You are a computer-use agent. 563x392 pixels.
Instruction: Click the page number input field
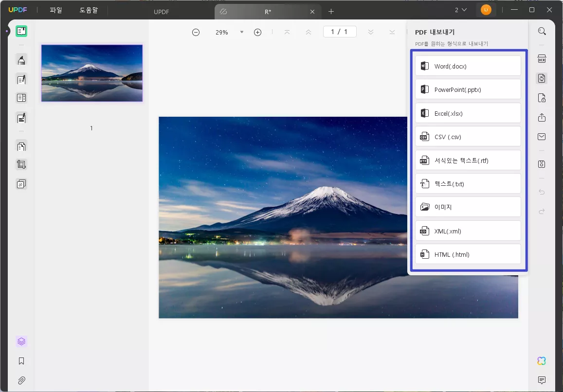pos(340,32)
